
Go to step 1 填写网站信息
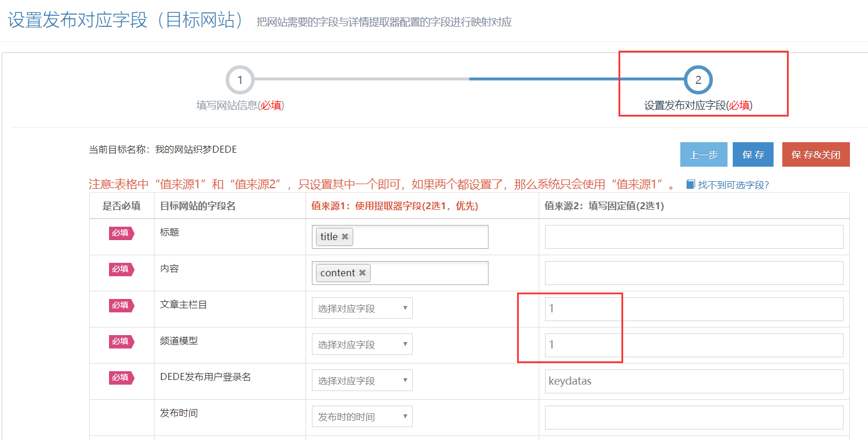(x=240, y=80)
